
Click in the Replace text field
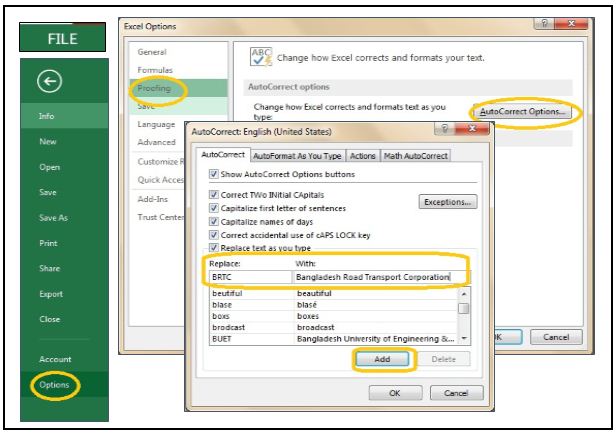[247, 277]
